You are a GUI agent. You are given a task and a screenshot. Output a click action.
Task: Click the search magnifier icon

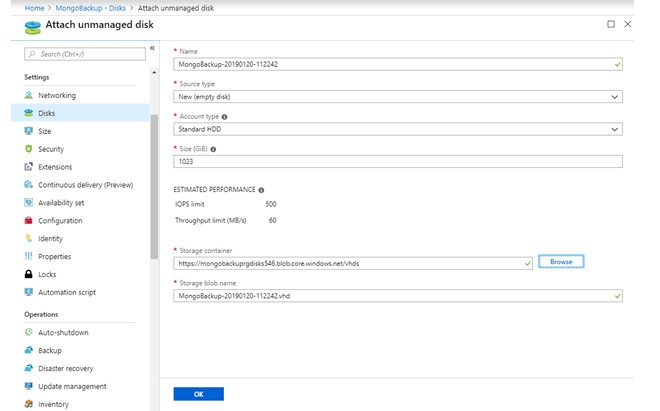coord(32,54)
